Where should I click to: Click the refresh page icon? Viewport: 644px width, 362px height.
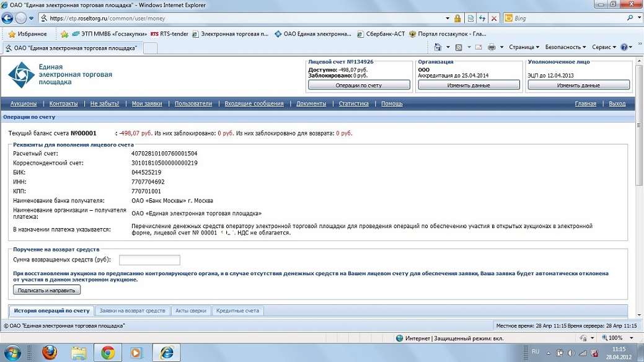pos(482,19)
